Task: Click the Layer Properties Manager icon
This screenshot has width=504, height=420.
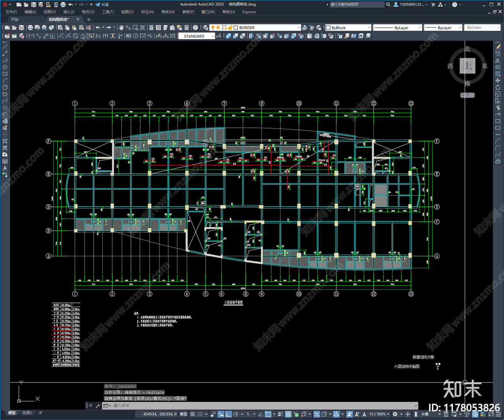Action: 206,28
